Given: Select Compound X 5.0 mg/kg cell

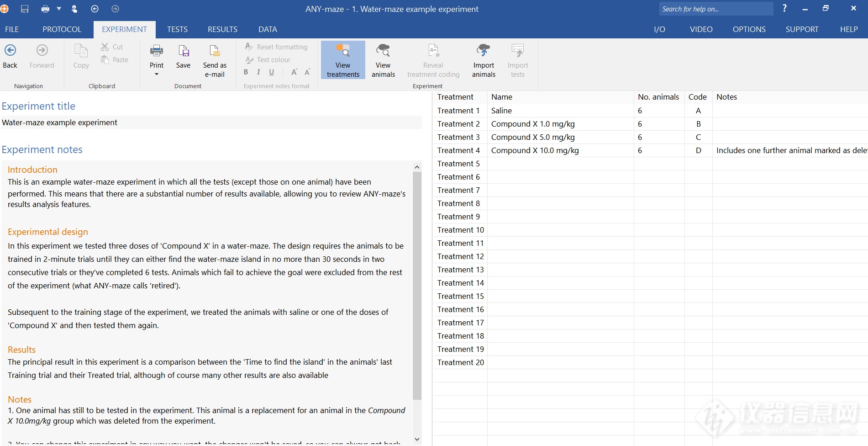Looking at the screenshot, I should [x=560, y=137].
